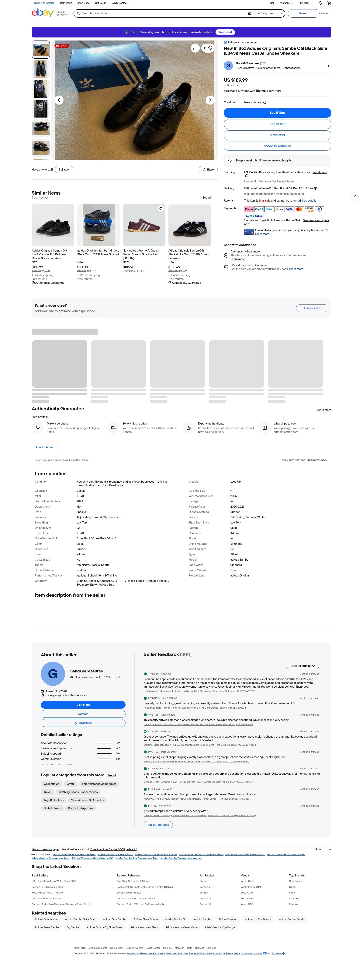Open Shop by category dropdown
This screenshot has height=980, width=363.
pos(63,13)
